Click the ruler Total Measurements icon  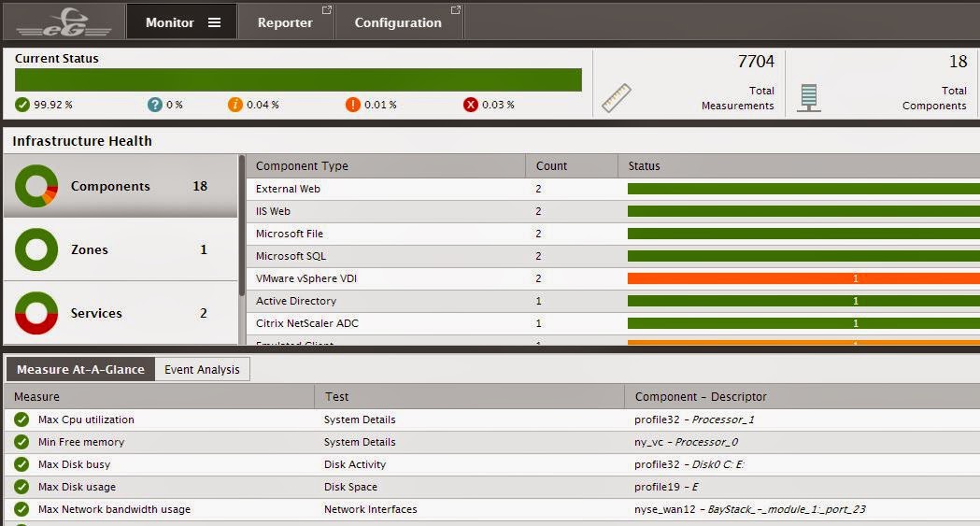(x=617, y=98)
